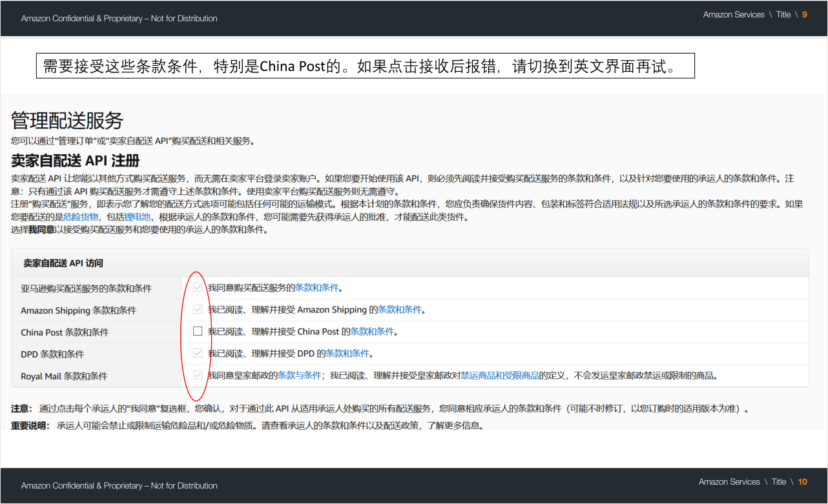Toggle checkbox for 我同意购买配送服务的条款和条件

click(x=198, y=287)
